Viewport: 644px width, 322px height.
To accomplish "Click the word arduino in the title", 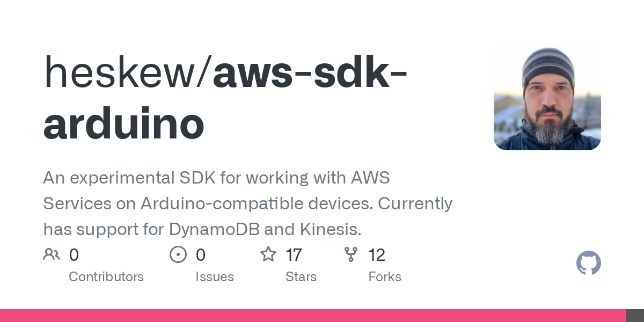I will click(123, 124).
